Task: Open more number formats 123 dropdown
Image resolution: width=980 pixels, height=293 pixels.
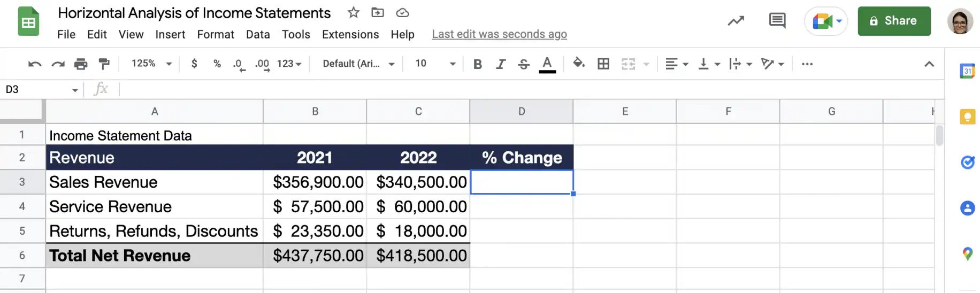Action: 289,64
